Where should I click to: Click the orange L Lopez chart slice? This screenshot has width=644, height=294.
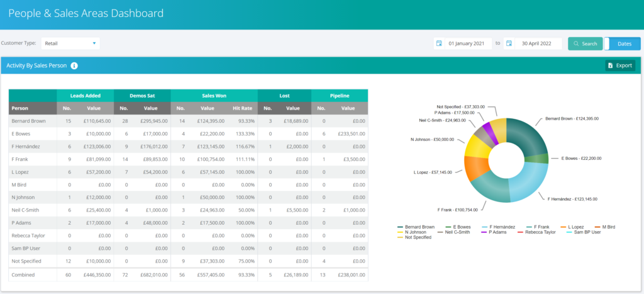(x=475, y=168)
